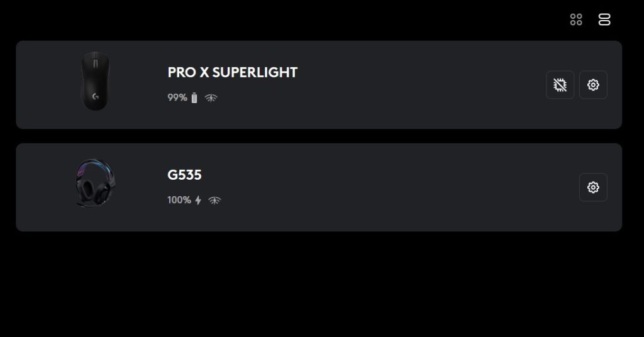Viewport: 644px width, 337px height.
Task: Switch to grid view layout
Action: click(576, 19)
